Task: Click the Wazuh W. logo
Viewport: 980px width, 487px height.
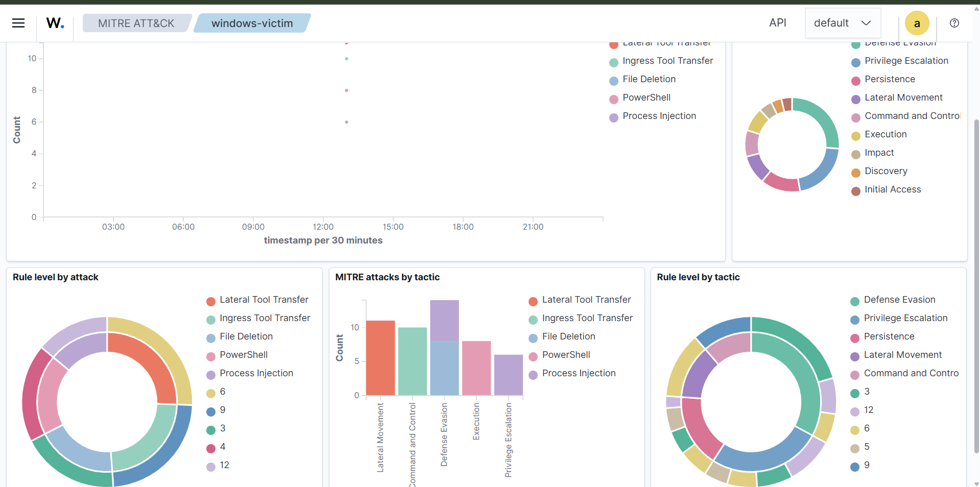Action: (55, 23)
